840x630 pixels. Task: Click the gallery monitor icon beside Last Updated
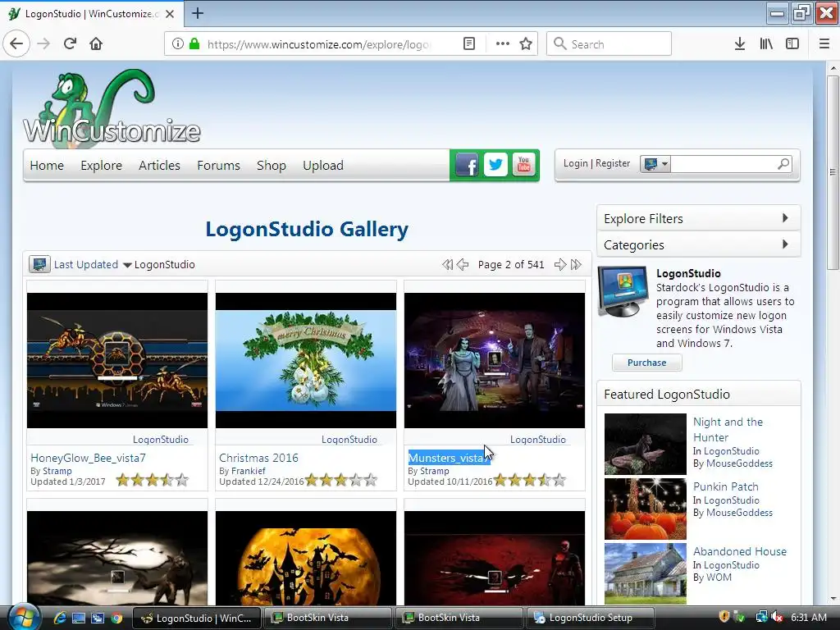tap(39, 264)
